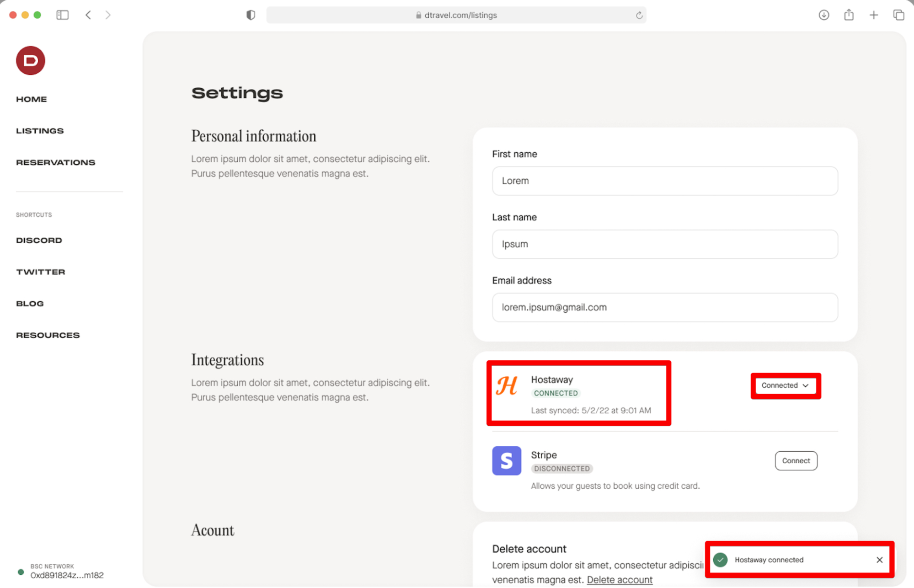The width and height of the screenshot is (914, 588).
Task: Click the SHORTCUTS sidebar label
Action: point(34,214)
